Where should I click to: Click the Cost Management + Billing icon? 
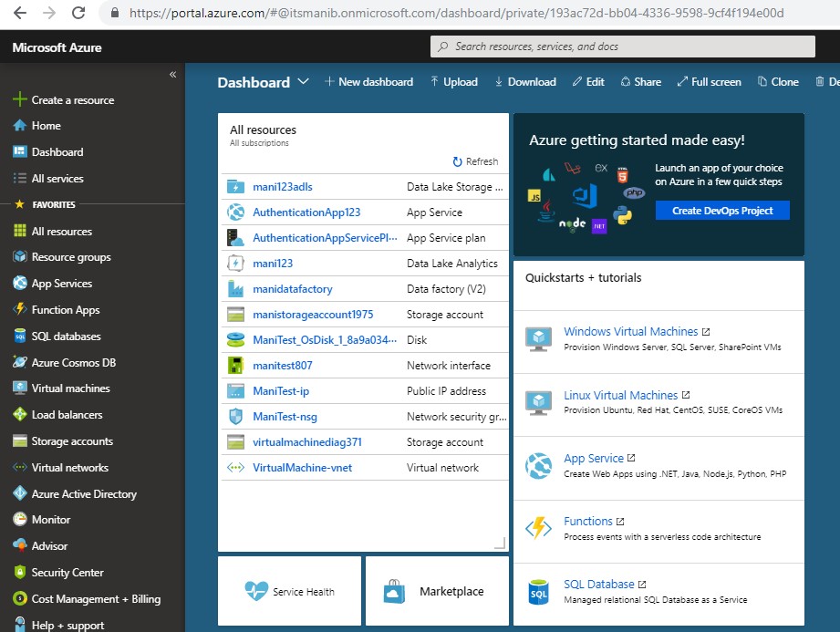coord(20,598)
